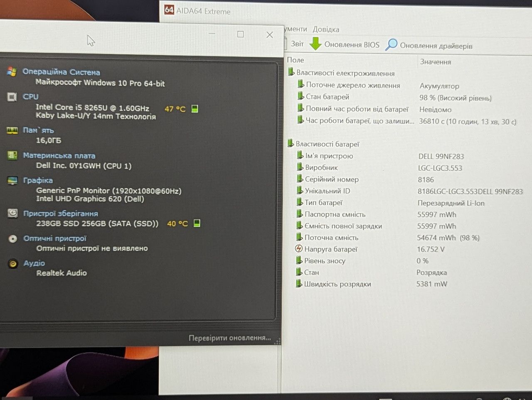Click the 36810 с remaining battery time value
The height and width of the screenshot is (400, 532).
[468, 122]
